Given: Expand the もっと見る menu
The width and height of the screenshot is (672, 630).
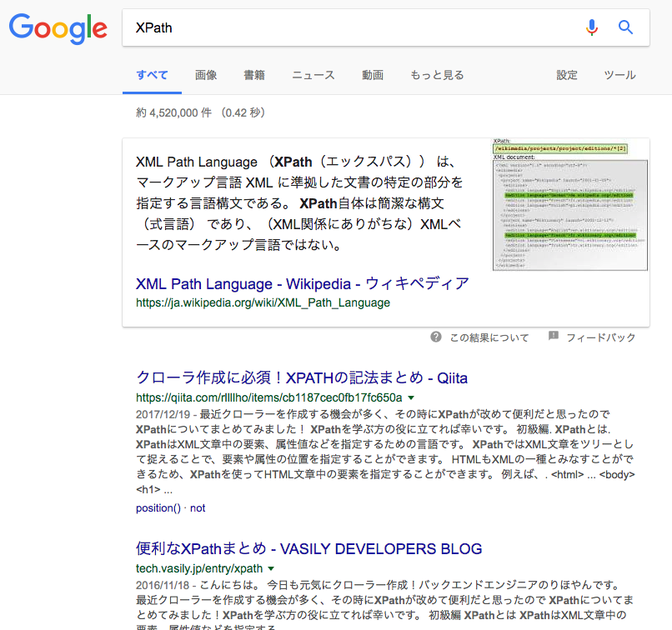Looking at the screenshot, I should click(x=437, y=75).
